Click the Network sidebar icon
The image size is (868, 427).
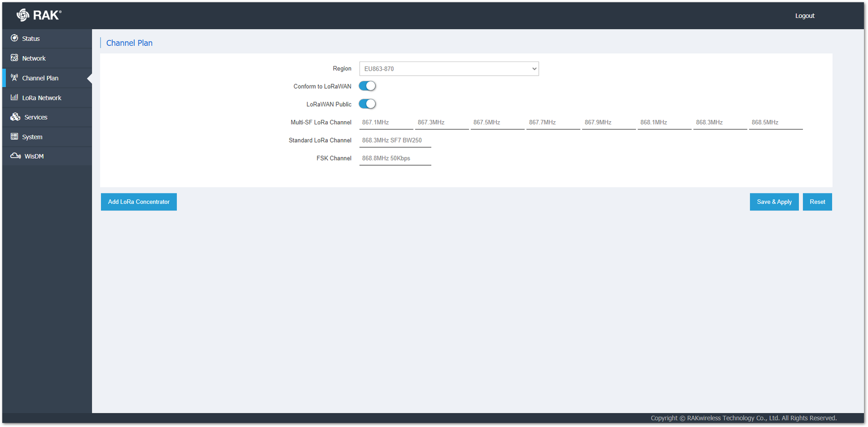coord(14,58)
